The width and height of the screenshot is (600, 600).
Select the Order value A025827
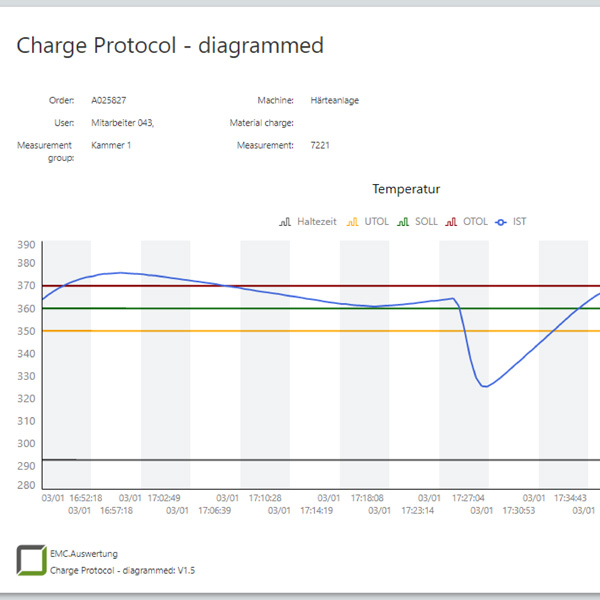point(108,100)
